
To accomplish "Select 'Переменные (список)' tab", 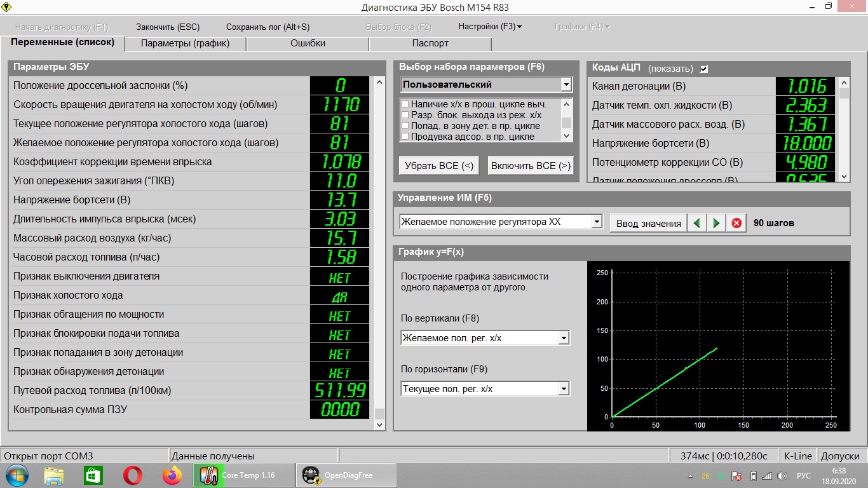I will tap(62, 43).
